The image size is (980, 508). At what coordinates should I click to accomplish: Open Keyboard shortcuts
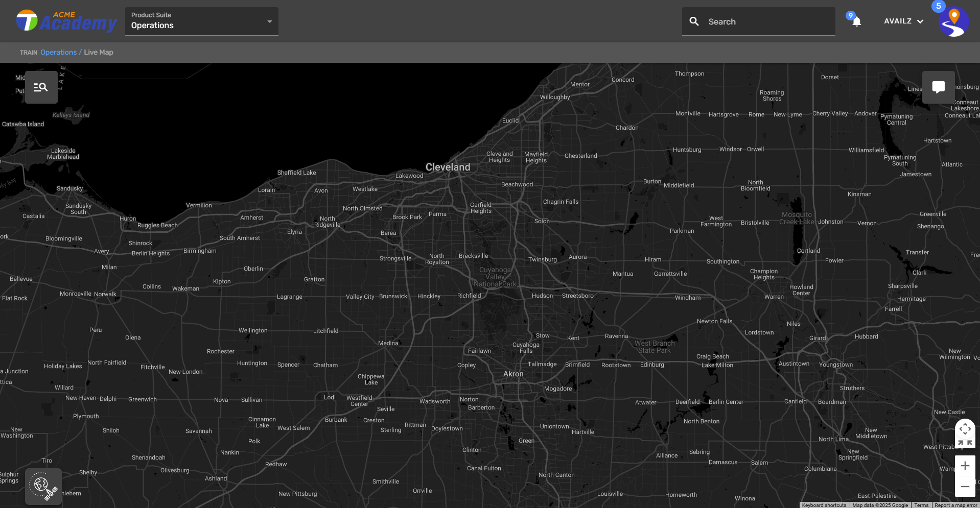(x=824, y=505)
